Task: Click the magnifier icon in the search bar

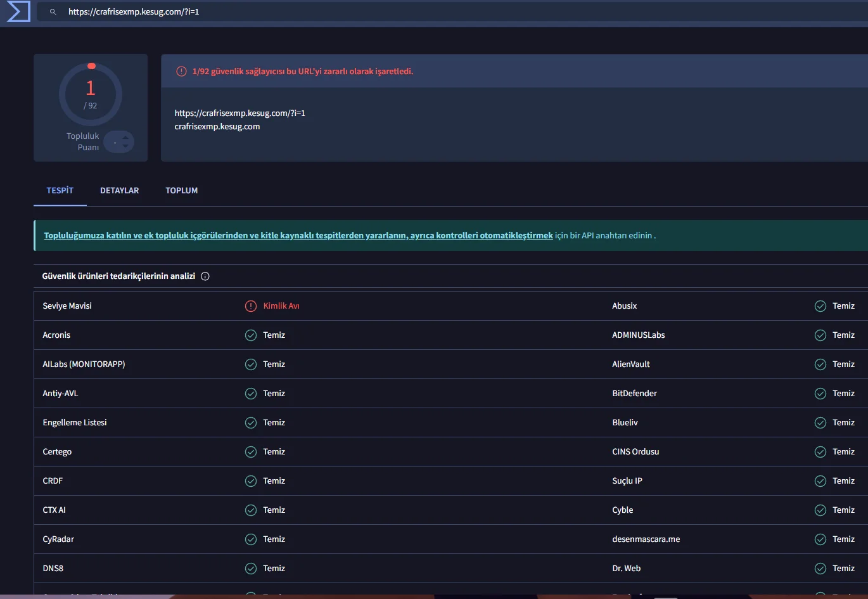Action: [53, 12]
